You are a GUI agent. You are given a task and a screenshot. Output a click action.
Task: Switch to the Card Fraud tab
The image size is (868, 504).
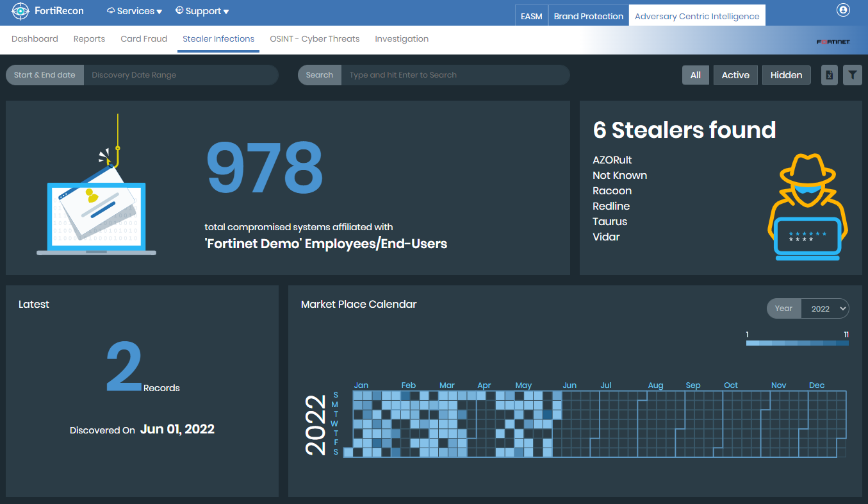tap(143, 39)
